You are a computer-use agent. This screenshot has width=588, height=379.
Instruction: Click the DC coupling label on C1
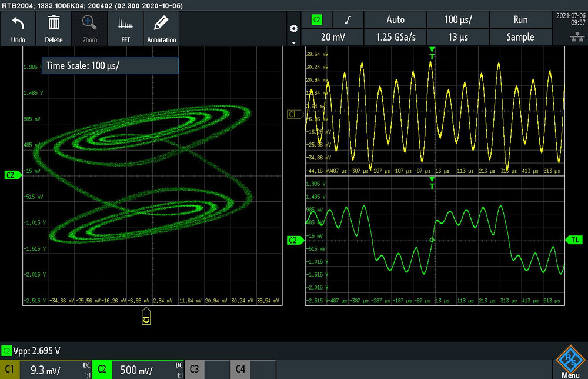click(86, 365)
